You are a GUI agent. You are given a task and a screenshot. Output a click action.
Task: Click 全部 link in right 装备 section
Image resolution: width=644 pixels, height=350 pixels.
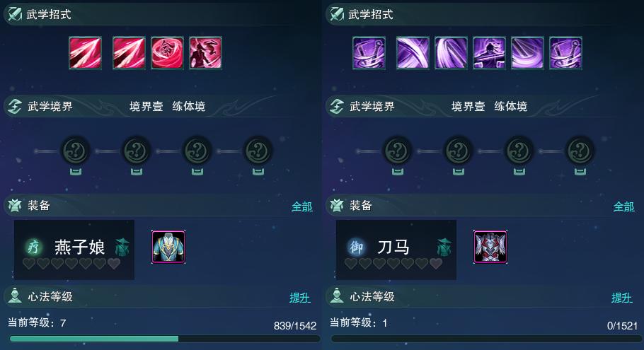(x=624, y=206)
